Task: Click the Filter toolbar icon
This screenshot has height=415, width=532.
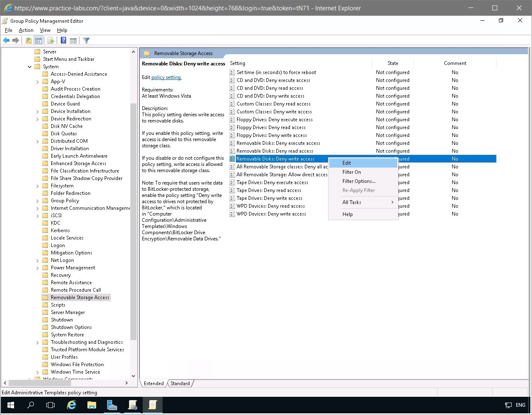Action: pos(86,40)
